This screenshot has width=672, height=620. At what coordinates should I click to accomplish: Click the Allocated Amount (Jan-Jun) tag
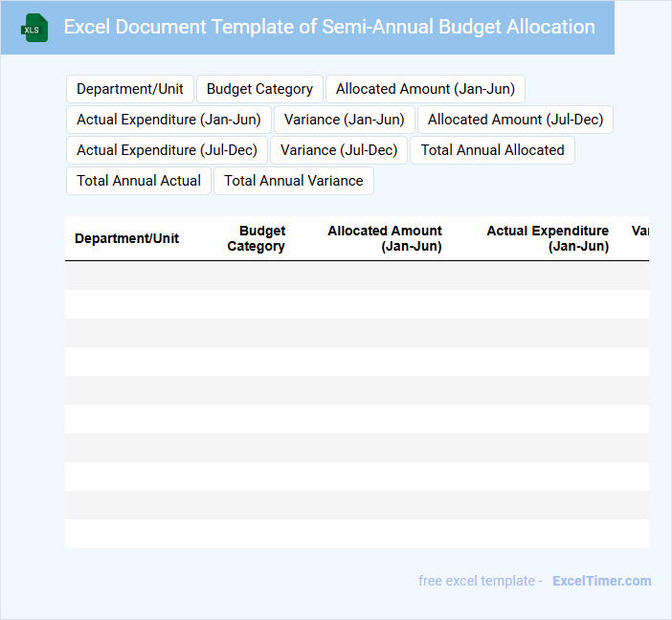tap(425, 89)
